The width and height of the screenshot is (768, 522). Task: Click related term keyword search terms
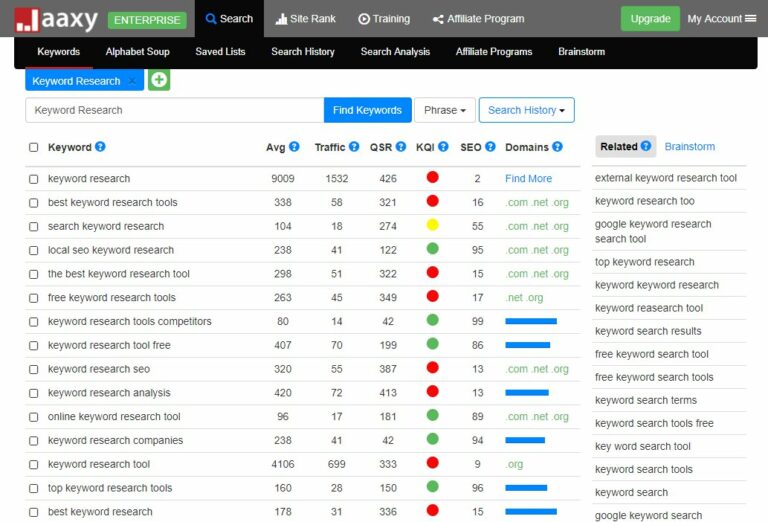coord(646,400)
